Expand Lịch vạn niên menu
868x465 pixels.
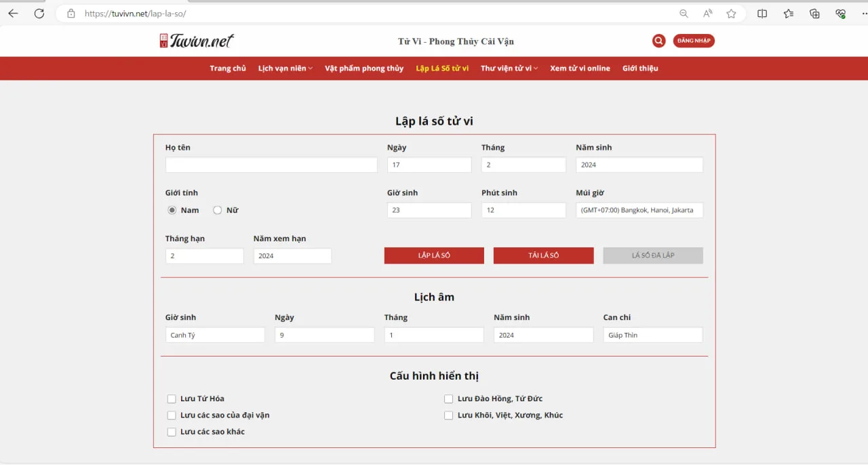(285, 68)
